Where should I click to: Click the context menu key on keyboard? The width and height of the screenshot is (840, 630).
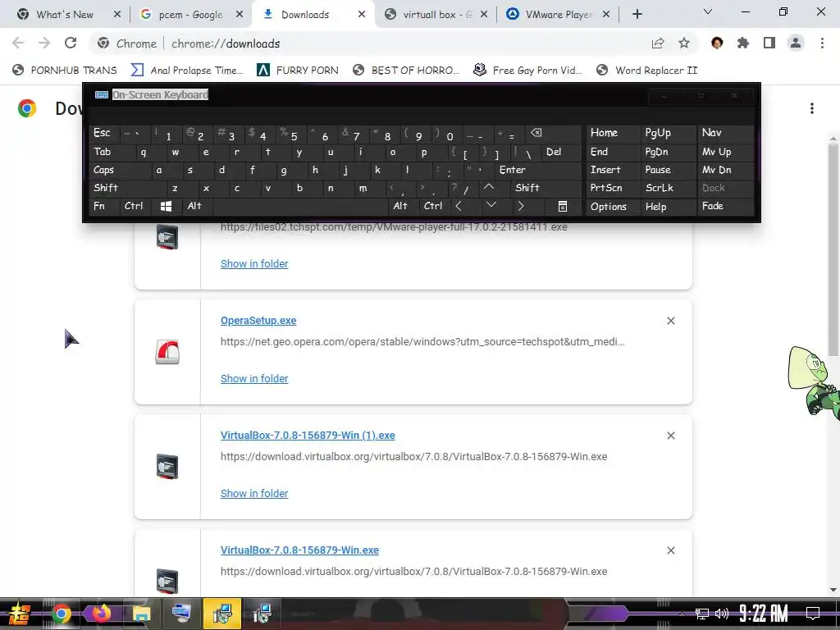563,206
